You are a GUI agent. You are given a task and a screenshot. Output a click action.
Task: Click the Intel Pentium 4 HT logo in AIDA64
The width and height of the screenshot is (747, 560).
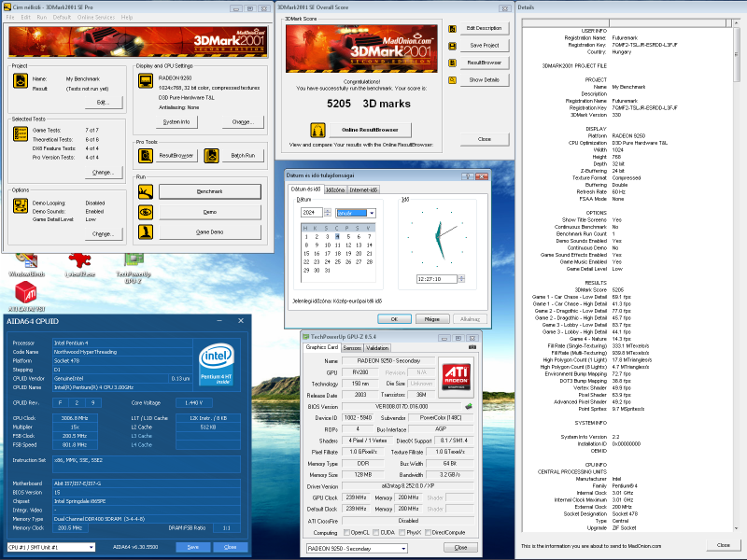click(x=217, y=364)
